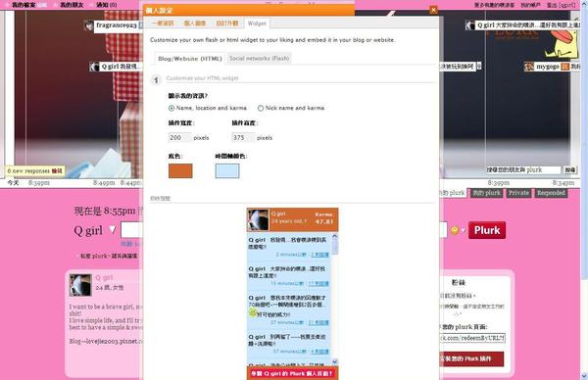Expand the verb dropdown next to Q girl
Screen dimensions: 588x380
point(113,230)
